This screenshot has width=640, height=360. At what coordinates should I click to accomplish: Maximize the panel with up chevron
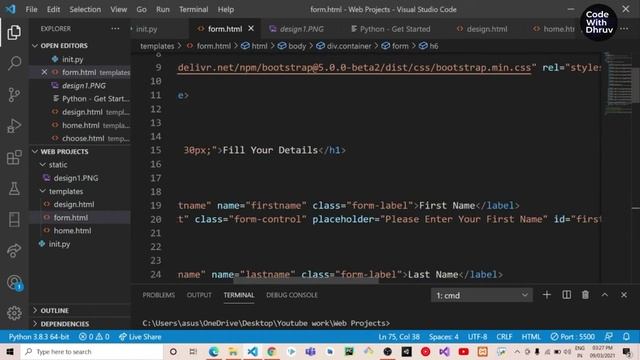tap(604, 295)
